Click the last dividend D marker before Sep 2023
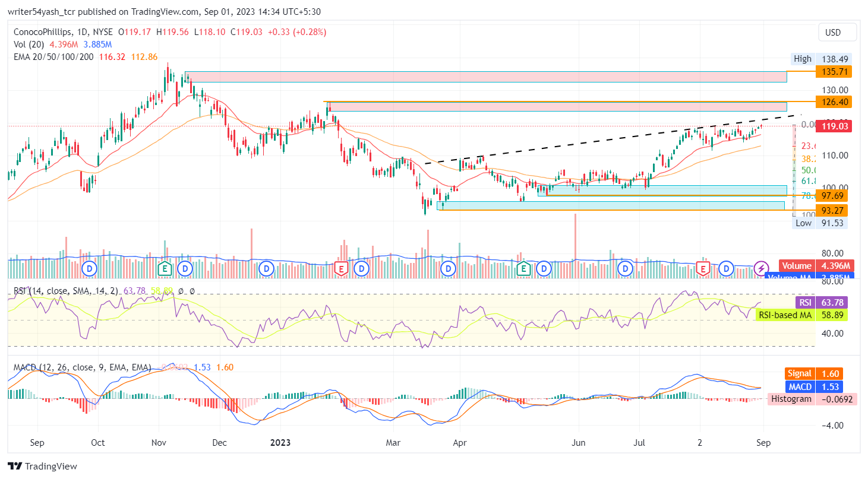868x479 pixels. coord(726,269)
